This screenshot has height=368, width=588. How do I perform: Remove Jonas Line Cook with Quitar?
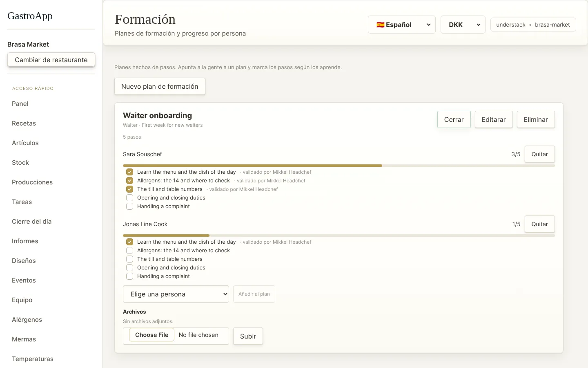(540, 224)
